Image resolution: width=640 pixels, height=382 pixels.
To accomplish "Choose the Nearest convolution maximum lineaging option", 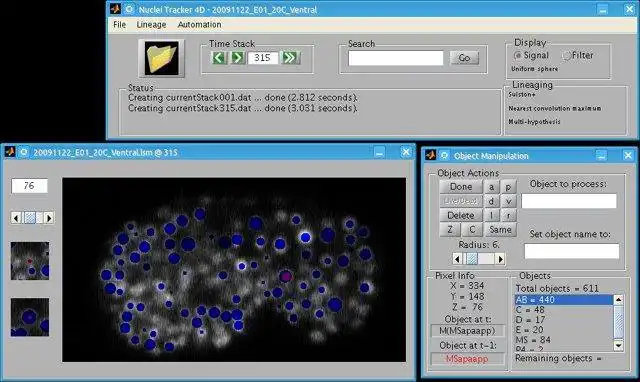I will [x=555, y=108].
